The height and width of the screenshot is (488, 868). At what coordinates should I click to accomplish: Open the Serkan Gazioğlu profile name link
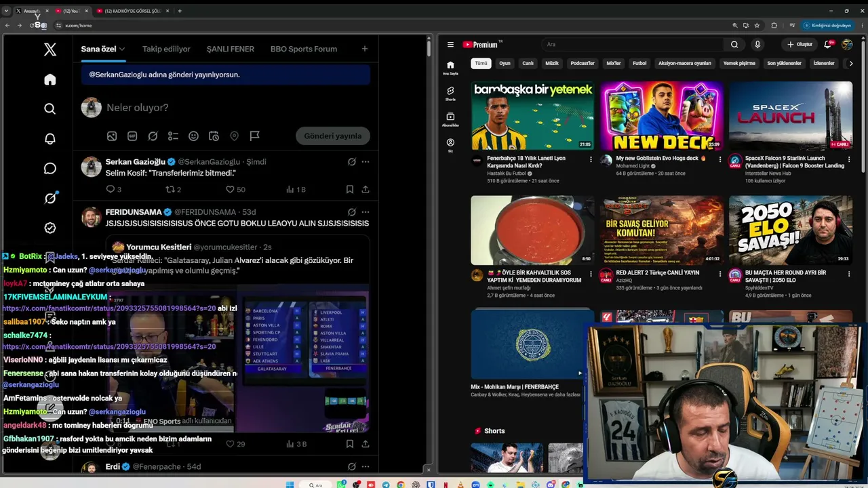(136, 162)
